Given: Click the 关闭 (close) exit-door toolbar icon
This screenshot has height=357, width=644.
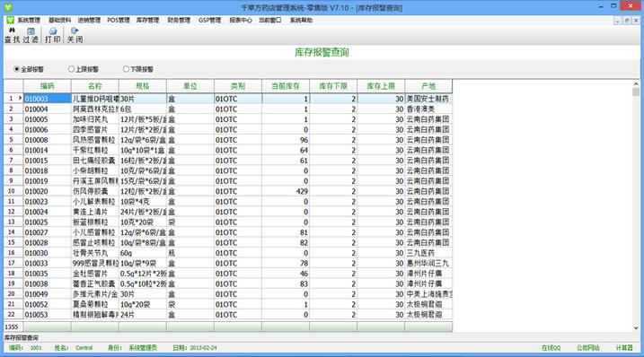Looking at the screenshot, I should point(75,30).
